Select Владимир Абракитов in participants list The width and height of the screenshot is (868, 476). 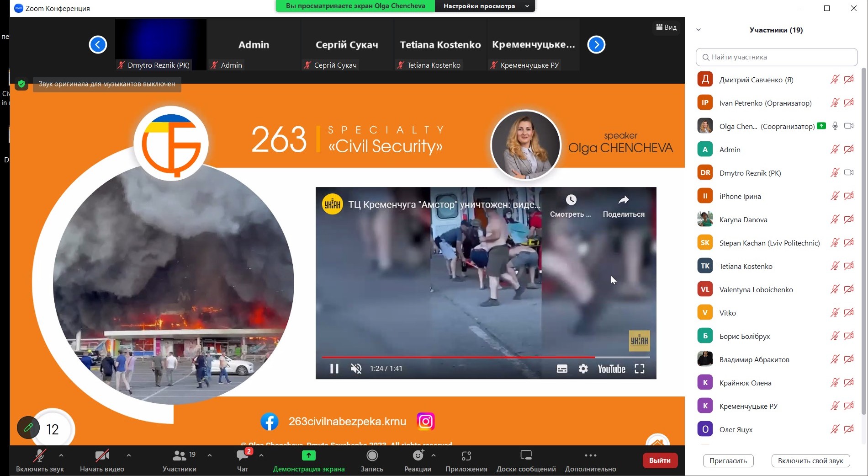click(x=775, y=359)
